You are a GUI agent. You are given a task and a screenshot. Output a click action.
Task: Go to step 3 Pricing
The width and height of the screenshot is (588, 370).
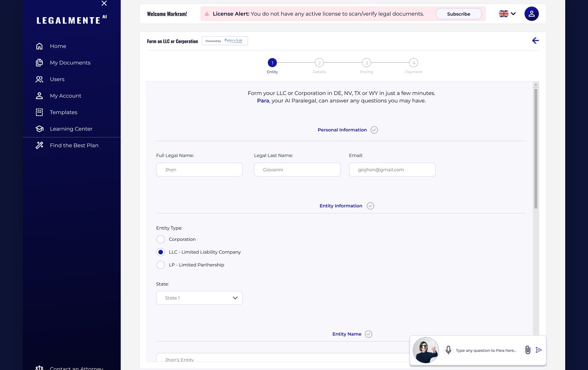point(366,63)
